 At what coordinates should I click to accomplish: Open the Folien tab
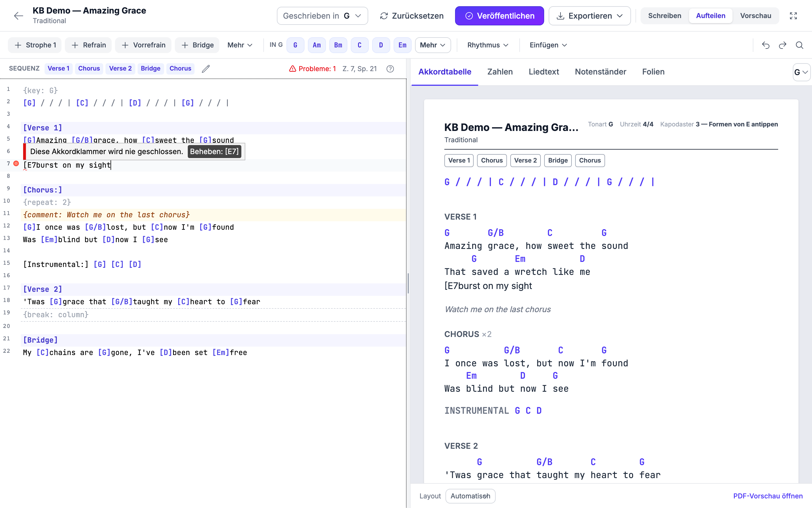(x=653, y=72)
